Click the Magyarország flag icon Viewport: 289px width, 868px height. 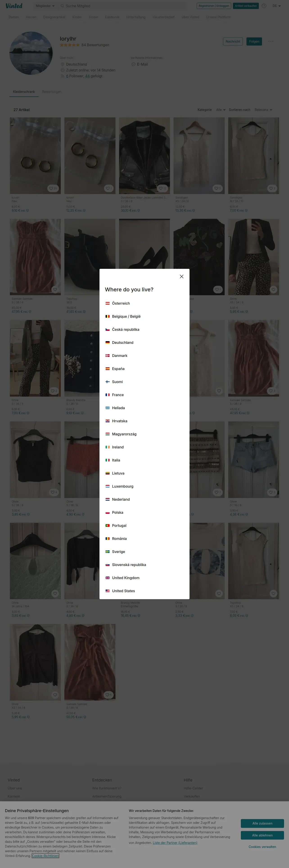108,434
